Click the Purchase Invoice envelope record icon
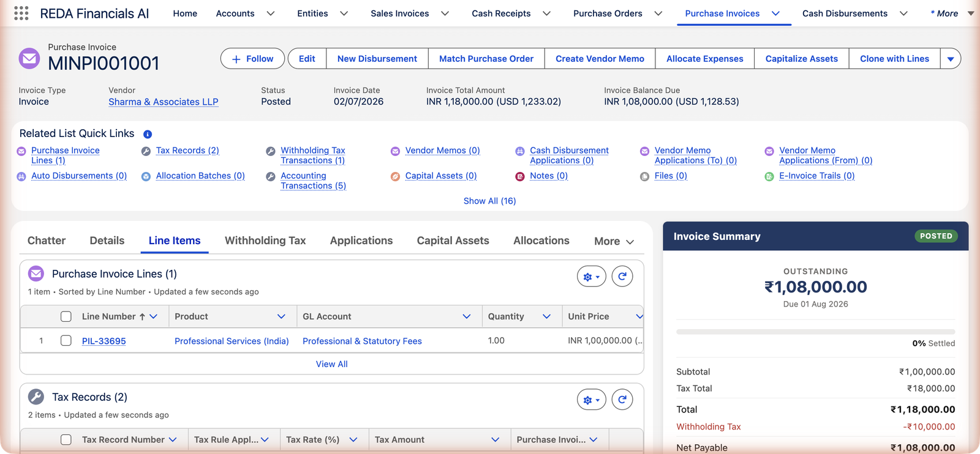 29,59
